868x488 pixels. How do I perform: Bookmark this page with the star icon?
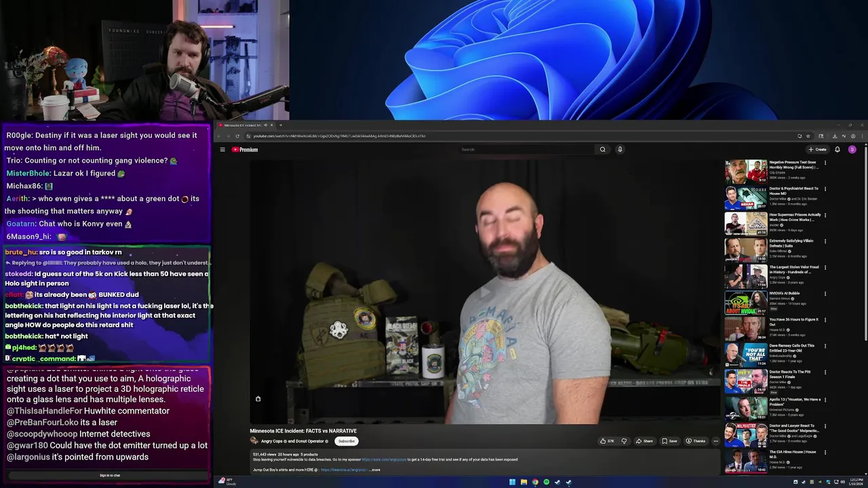tap(808, 136)
